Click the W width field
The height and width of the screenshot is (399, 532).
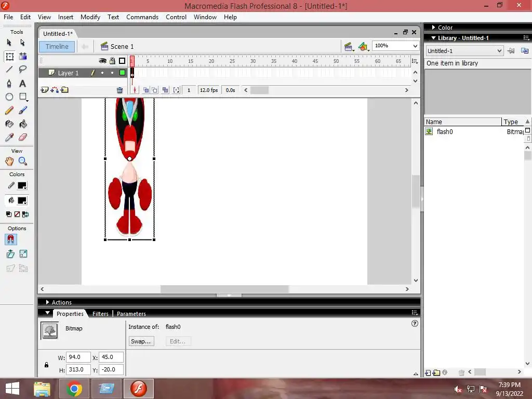tap(78, 357)
